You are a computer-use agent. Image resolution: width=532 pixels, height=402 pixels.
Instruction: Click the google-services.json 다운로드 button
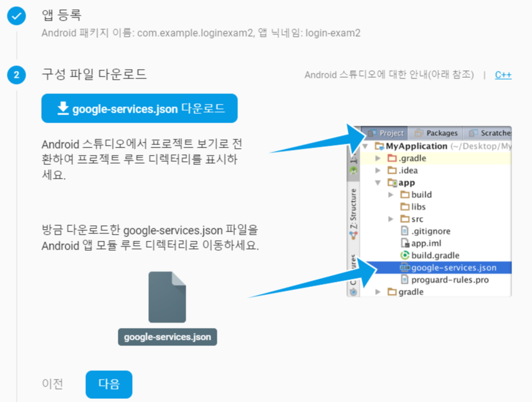click(140, 108)
